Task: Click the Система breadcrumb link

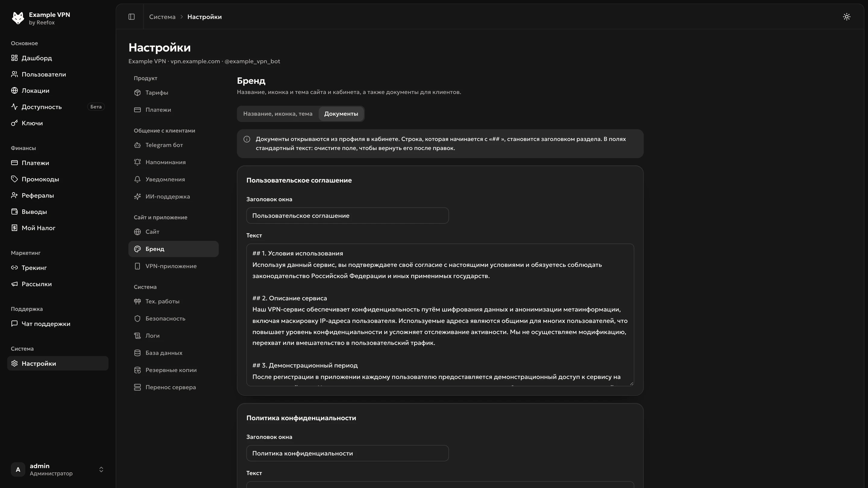Action: (162, 17)
